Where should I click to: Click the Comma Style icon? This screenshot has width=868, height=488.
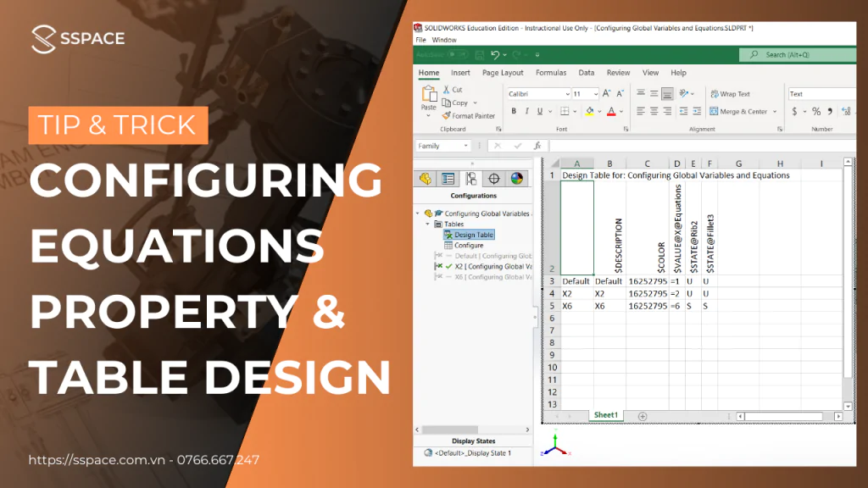[x=830, y=111]
